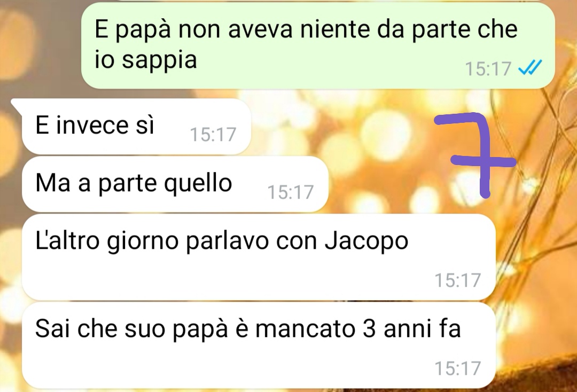Select the green outgoing message bubble
This screenshot has width=577, height=392.
(318, 45)
